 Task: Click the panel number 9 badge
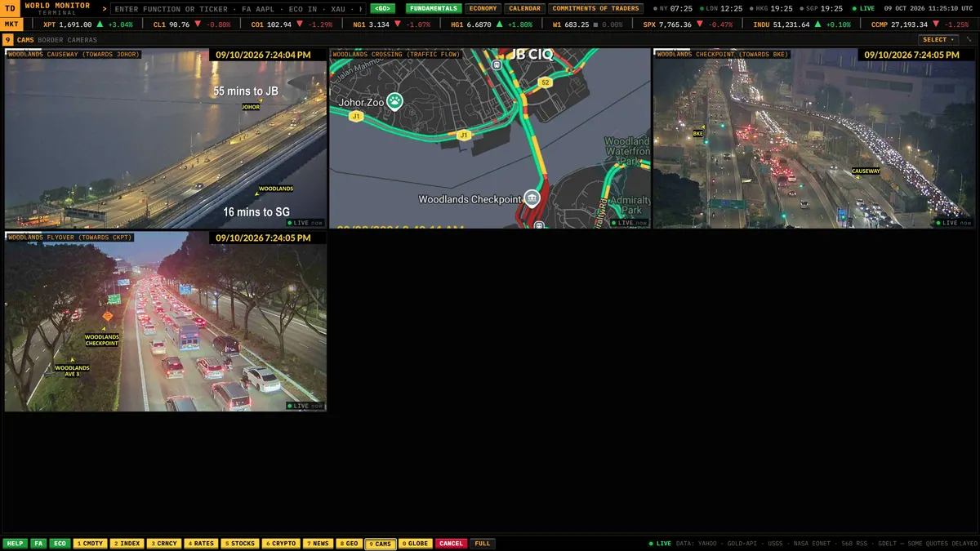point(8,40)
